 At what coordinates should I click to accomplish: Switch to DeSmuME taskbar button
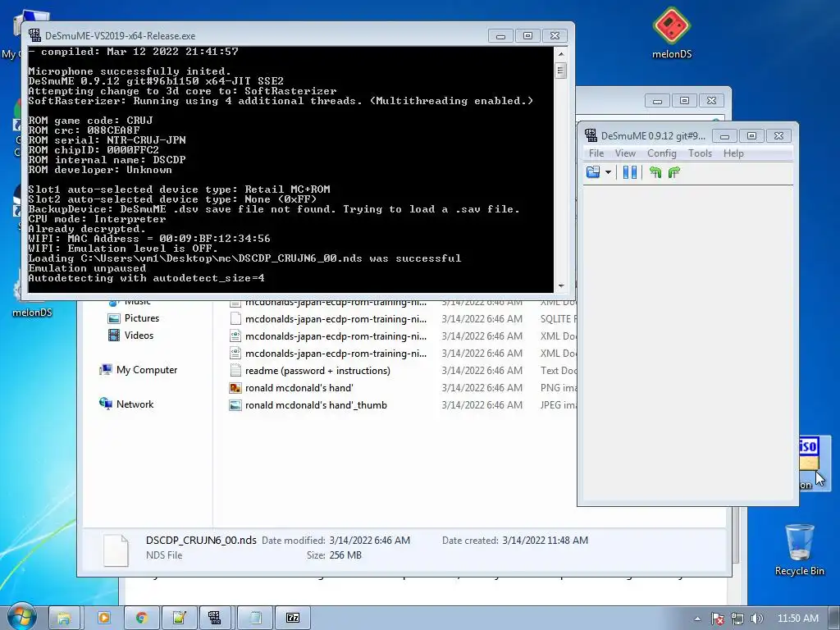click(x=215, y=618)
